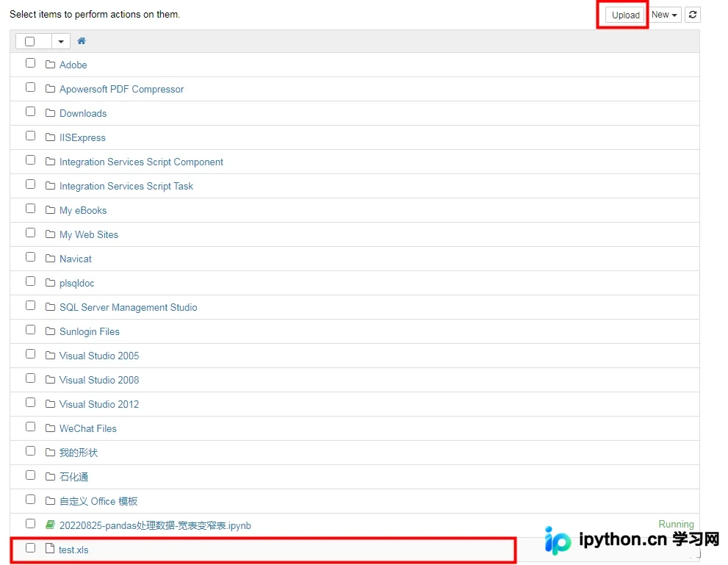Click the folder icon beside IISExpress
Screen dimensions: 728x565
[50, 137]
